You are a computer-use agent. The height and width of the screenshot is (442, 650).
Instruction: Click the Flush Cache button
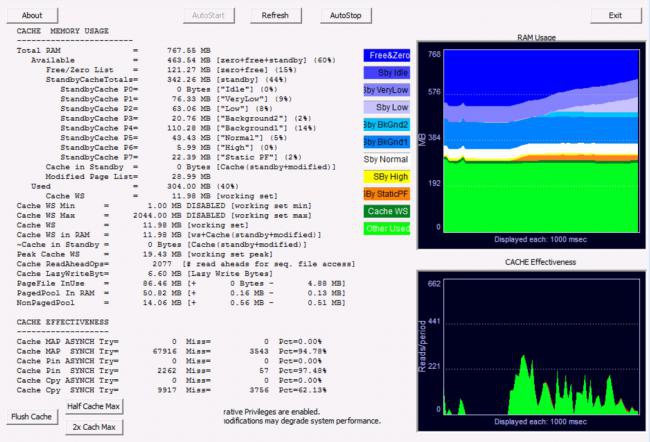31,416
